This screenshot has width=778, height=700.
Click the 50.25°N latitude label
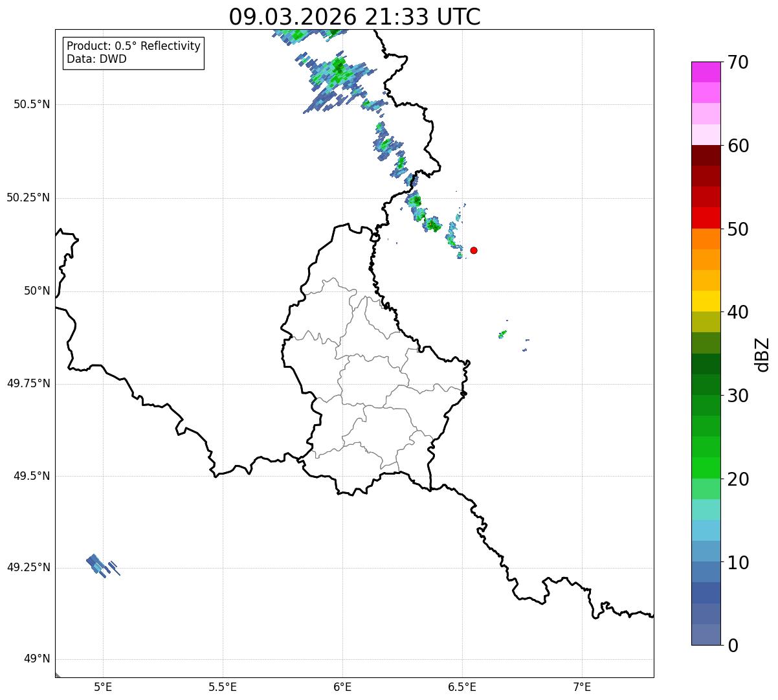pos(28,198)
